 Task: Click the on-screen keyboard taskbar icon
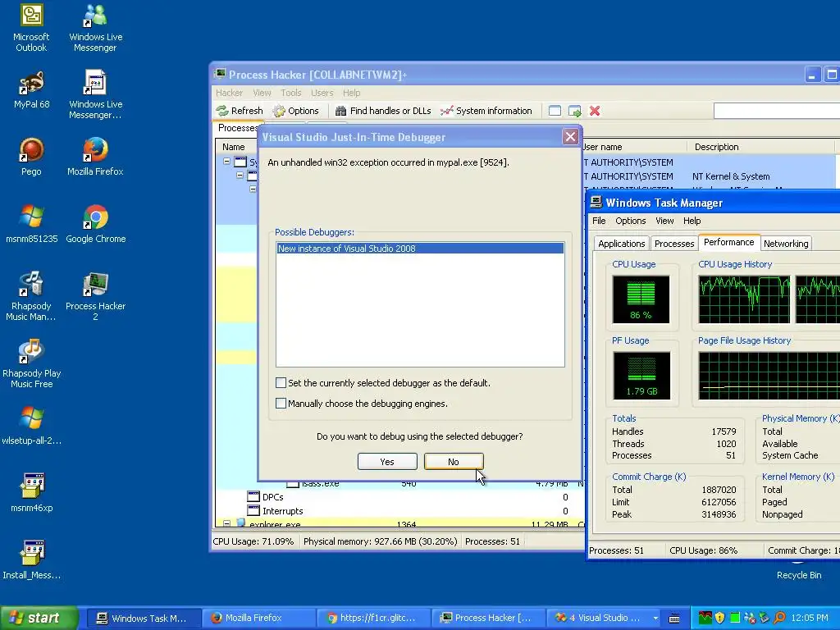(674, 619)
